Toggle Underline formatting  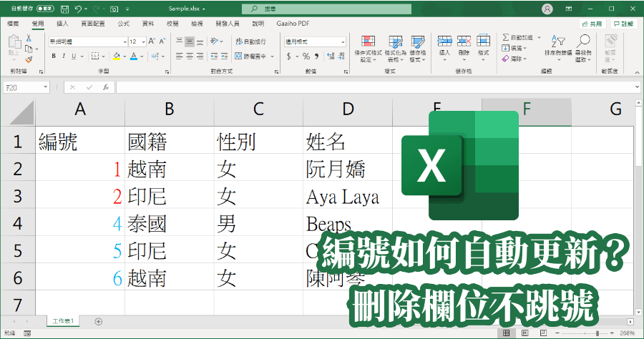coord(74,56)
